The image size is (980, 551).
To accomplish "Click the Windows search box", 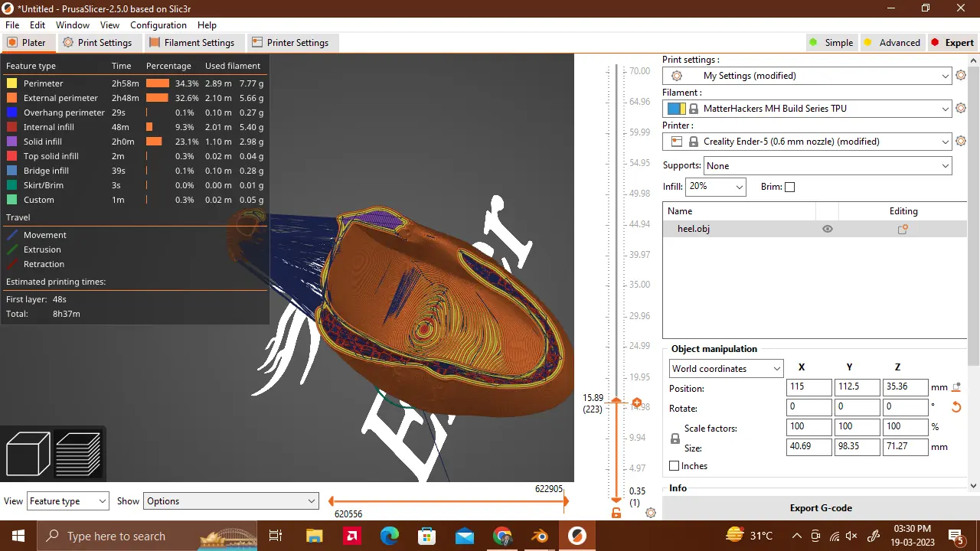I will pyautogui.click(x=148, y=536).
